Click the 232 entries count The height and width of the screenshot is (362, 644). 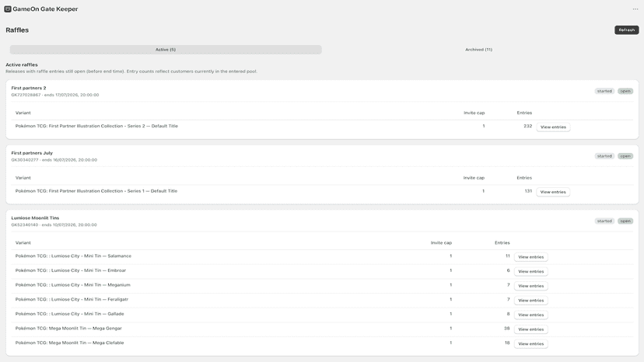click(528, 126)
